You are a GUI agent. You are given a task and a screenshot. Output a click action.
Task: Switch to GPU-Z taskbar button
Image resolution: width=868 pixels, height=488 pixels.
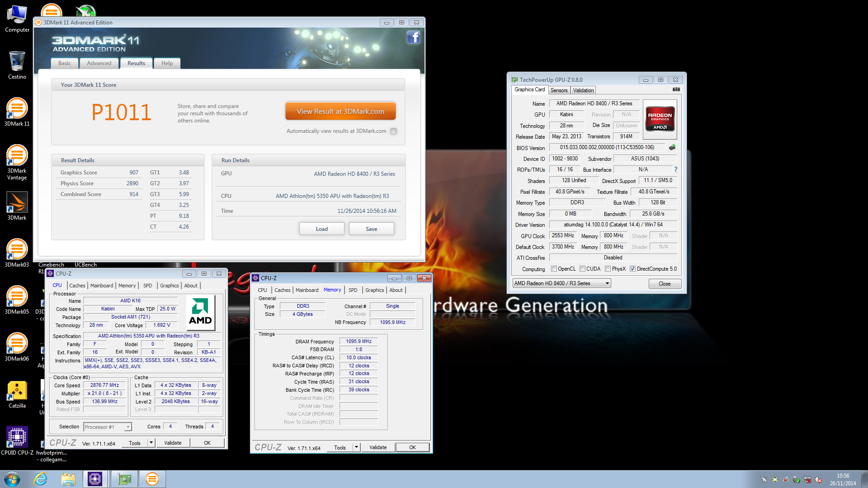tap(124, 479)
